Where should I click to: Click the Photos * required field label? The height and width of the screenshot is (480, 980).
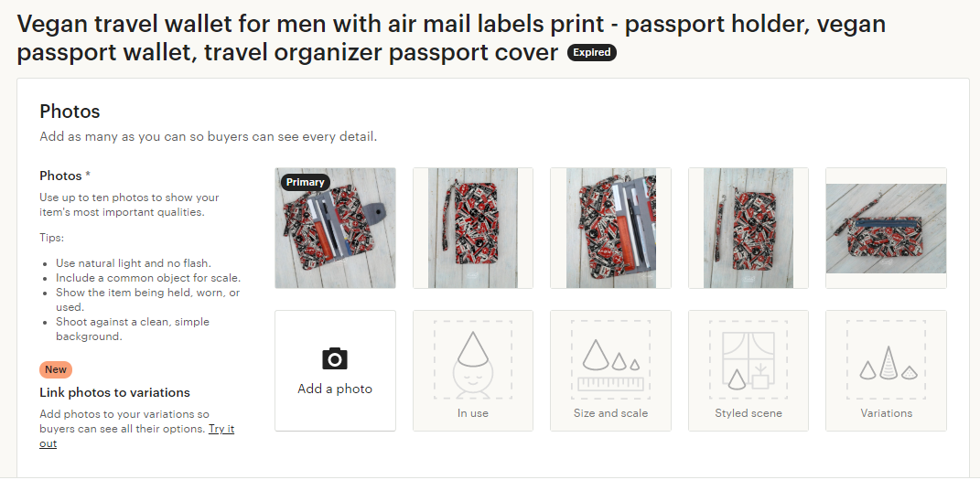[x=66, y=176]
